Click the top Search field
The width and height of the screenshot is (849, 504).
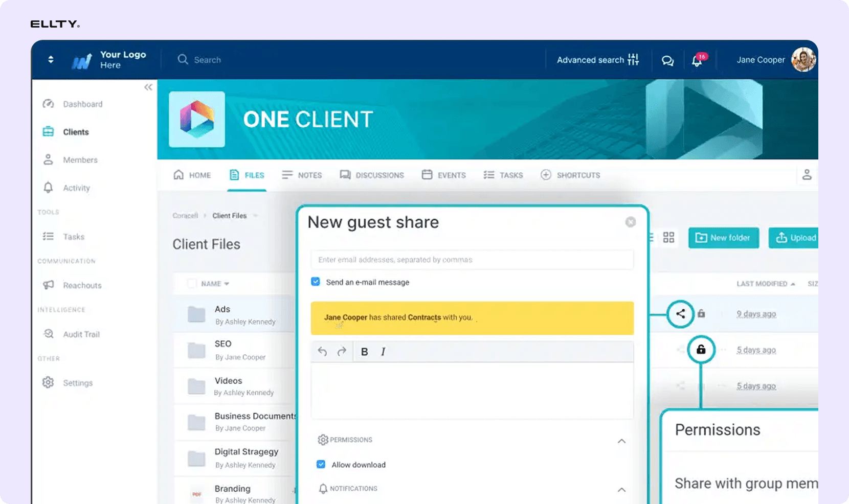[x=199, y=60]
